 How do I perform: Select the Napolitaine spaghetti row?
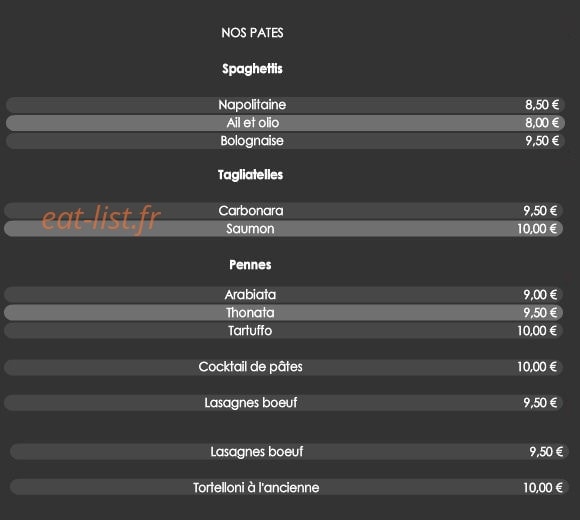coord(285,105)
